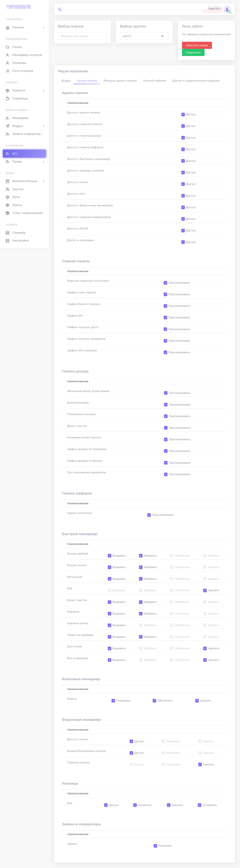Click the ACL sidebar icon
The height and width of the screenshot is (868, 240).
point(7,154)
